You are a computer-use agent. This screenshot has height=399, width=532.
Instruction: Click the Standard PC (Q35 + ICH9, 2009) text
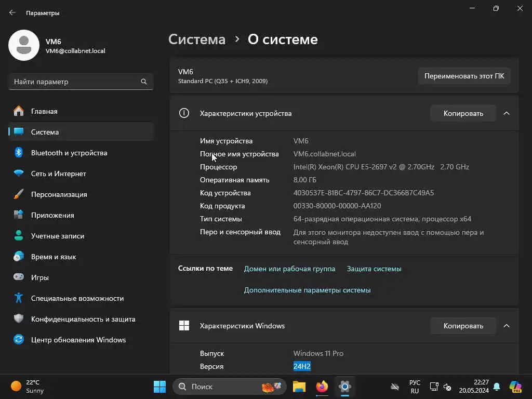coord(223,81)
